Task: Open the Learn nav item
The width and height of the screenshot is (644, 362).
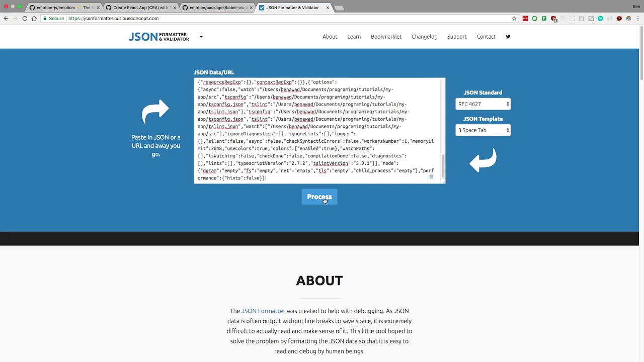Action: point(354,37)
